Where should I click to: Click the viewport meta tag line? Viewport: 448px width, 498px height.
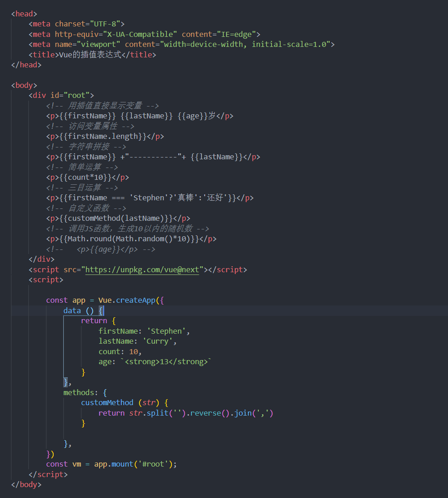pyautogui.click(x=181, y=45)
